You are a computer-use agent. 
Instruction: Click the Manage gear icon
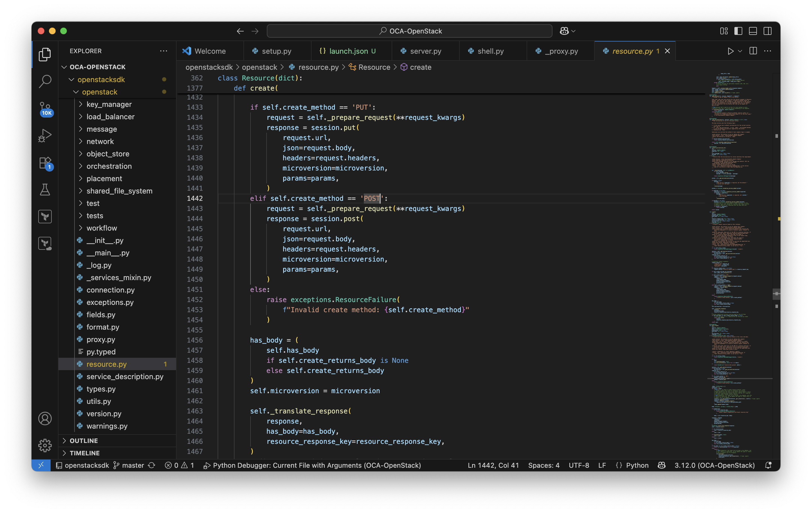point(45,445)
